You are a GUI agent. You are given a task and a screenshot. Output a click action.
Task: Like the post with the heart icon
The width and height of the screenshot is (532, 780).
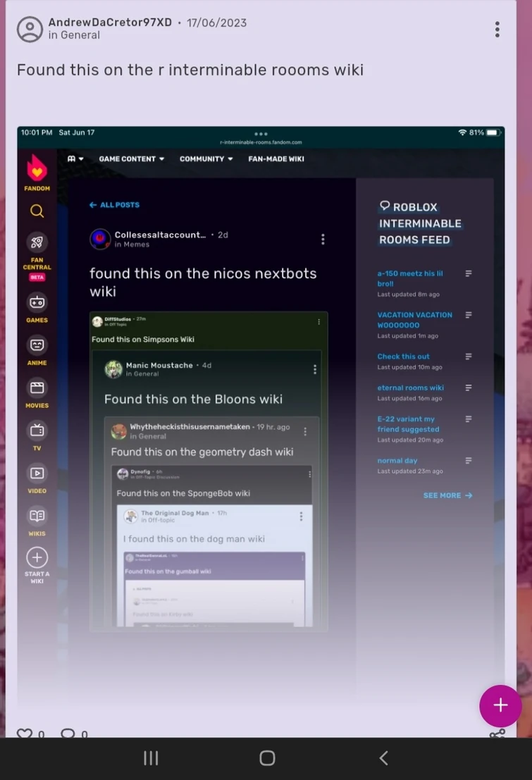pos(25,733)
